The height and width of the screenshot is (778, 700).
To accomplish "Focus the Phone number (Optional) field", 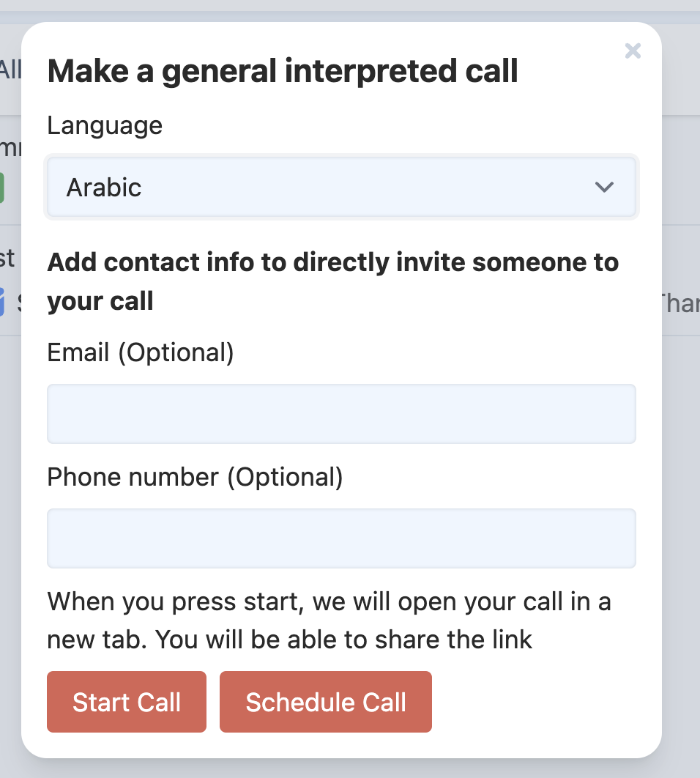I will point(341,538).
